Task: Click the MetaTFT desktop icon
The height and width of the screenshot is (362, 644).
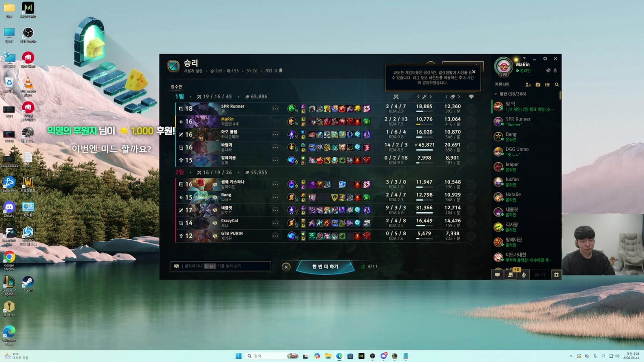Action: click(x=9, y=309)
